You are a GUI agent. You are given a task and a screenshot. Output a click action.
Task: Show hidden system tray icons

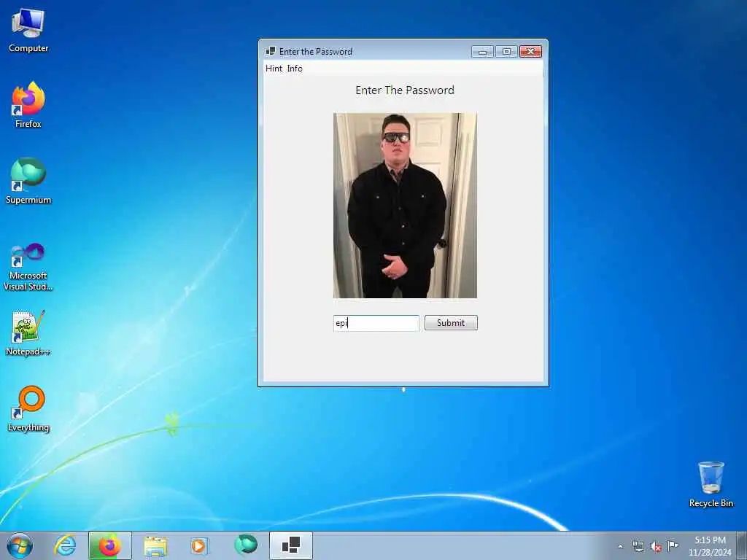620,547
